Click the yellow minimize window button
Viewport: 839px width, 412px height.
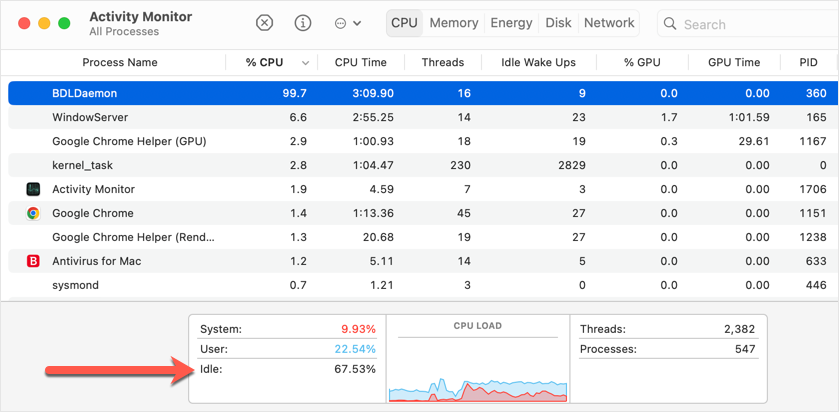[x=44, y=23]
